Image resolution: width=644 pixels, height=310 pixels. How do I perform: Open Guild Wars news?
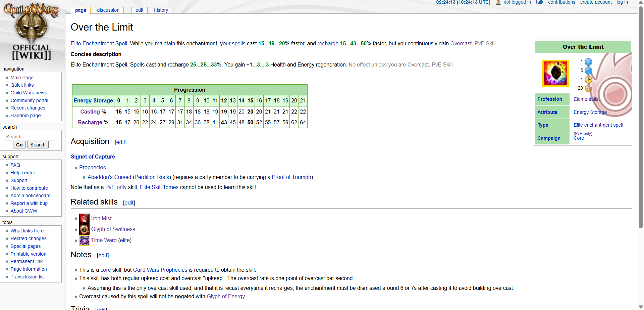(x=29, y=93)
